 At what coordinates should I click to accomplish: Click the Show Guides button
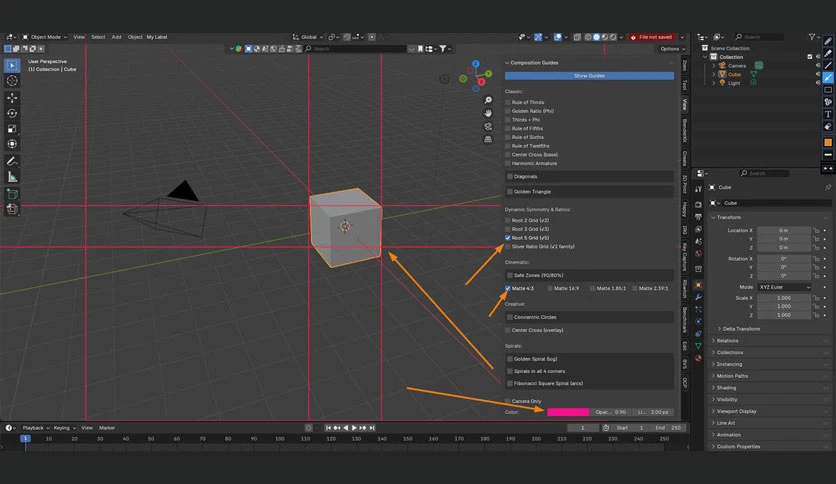coord(589,76)
